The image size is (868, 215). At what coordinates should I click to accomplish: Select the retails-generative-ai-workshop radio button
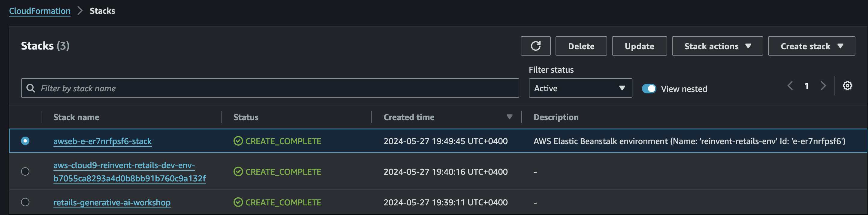(25, 202)
